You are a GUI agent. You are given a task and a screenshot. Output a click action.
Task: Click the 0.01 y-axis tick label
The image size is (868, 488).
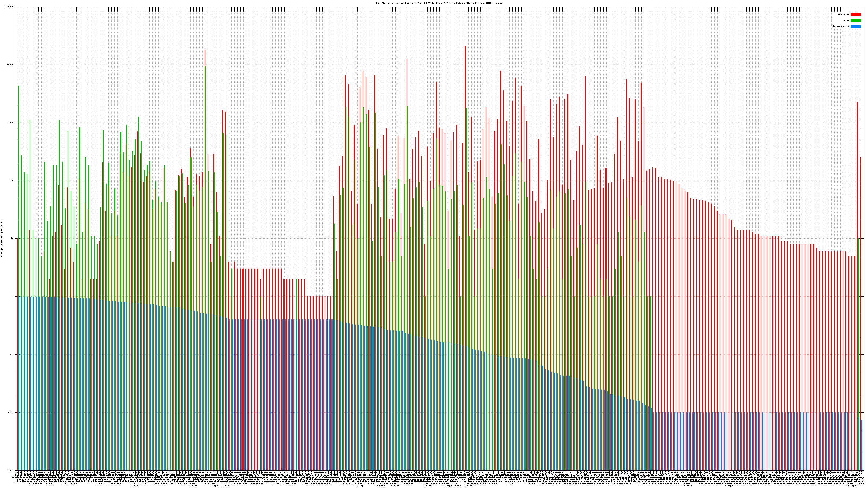coord(11,412)
